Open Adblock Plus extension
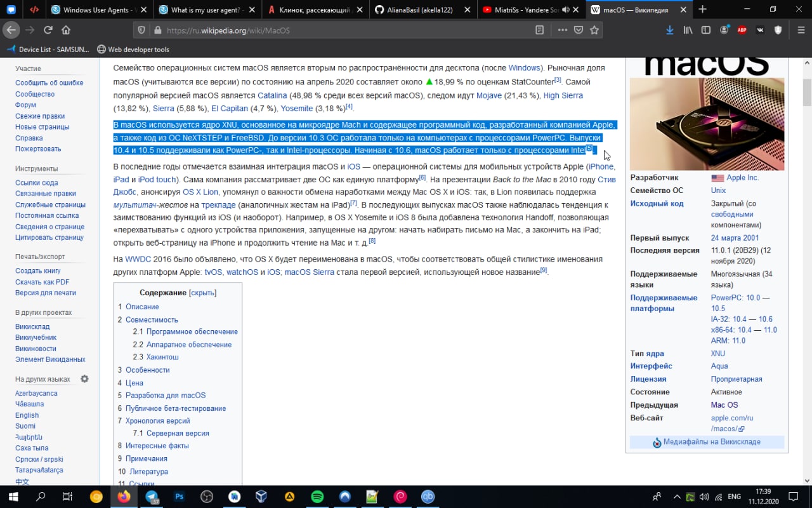 742,30
